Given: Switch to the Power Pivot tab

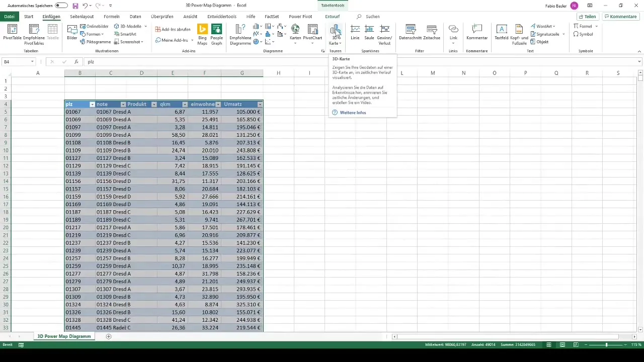Looking at the screenshot, I should click(300, 17).
